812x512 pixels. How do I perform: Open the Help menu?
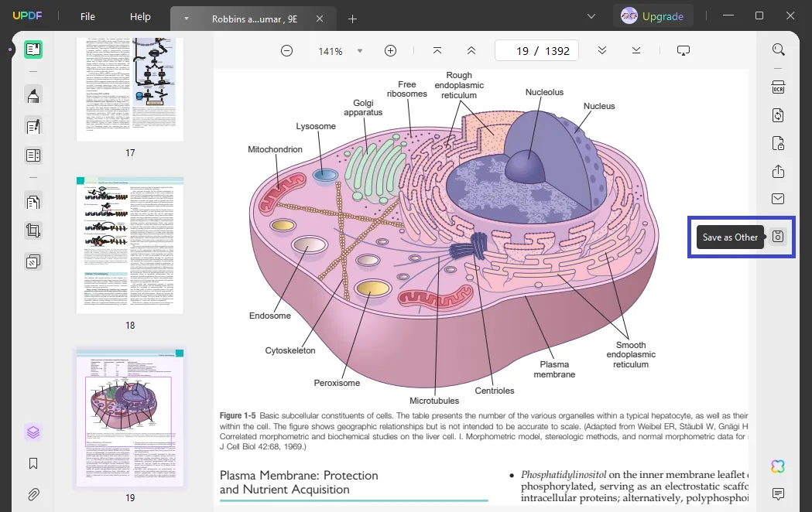coord(140,16)
